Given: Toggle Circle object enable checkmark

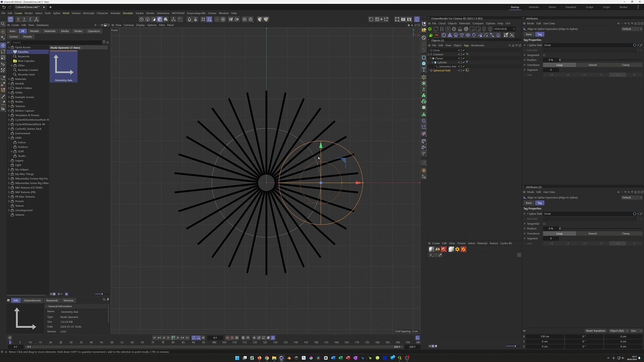Looking at the screenshot, I should coord(464,50).
